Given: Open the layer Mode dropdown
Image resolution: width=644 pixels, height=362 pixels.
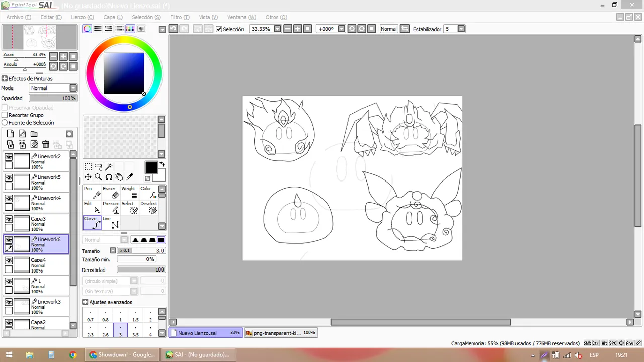Looking at the screenshot, I should pyautogui.click(x=73, y=88).
